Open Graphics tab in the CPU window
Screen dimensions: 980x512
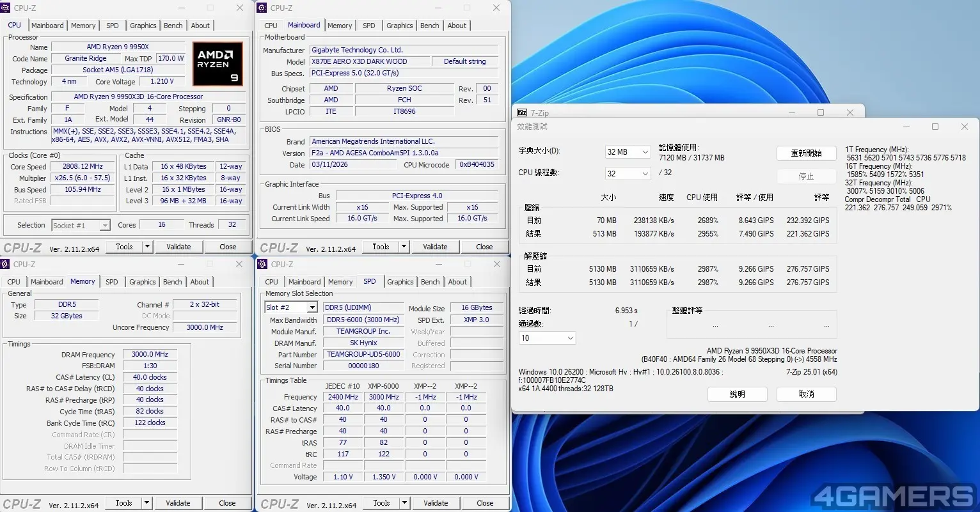143,26
